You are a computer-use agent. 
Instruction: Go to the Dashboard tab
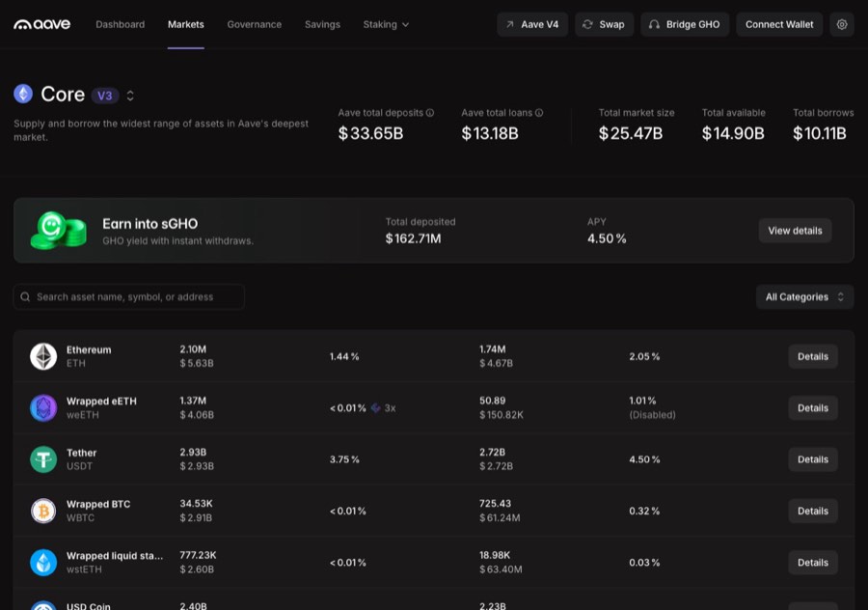point(121,24)
